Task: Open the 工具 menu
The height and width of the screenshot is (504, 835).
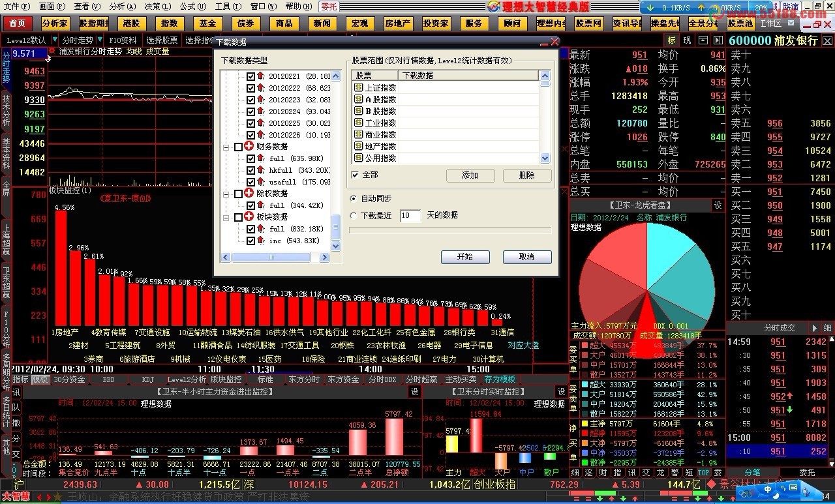Action: [x=228, y=6]
